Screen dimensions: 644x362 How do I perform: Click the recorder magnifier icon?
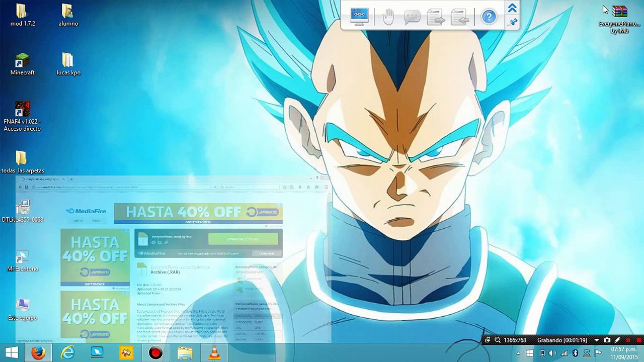(x=498, y=340)
